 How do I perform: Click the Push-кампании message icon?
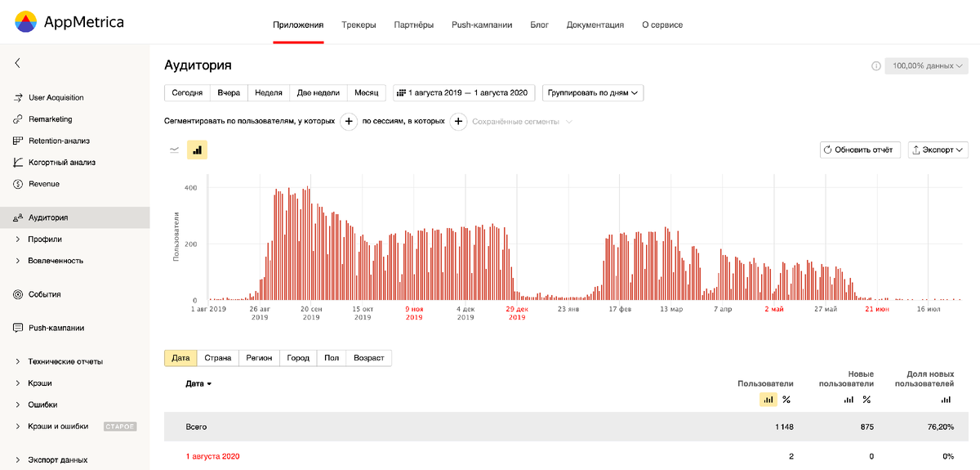click(18, 328)
